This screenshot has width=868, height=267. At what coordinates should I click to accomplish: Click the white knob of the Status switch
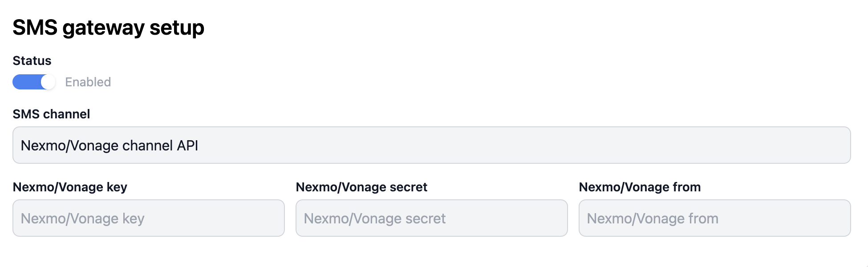coord(48,82)
